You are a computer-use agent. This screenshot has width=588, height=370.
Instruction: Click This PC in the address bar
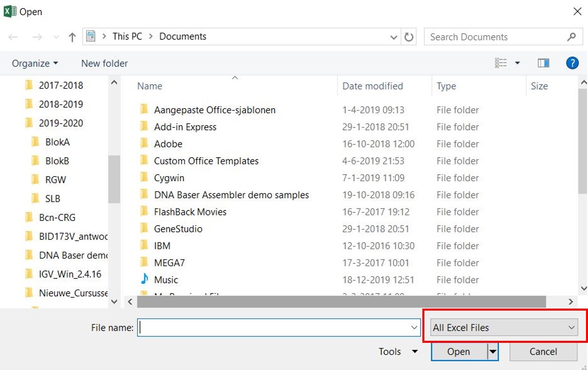tap(127, 36)
